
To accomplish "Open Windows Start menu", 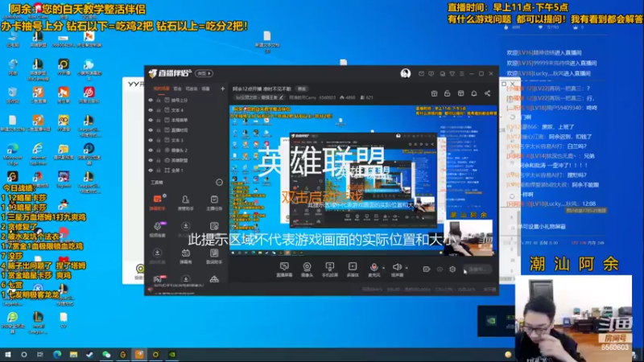I will (x=8, y=354).
